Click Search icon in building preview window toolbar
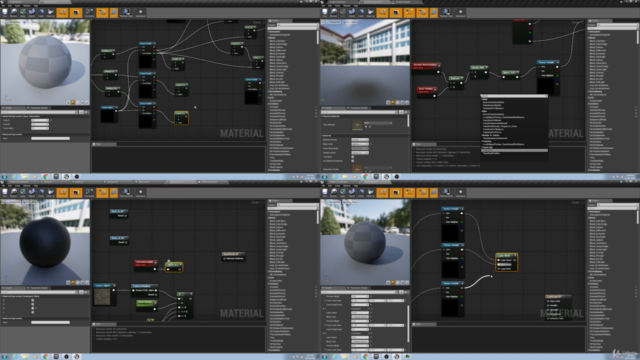640x360 pixels. (352, 12)
